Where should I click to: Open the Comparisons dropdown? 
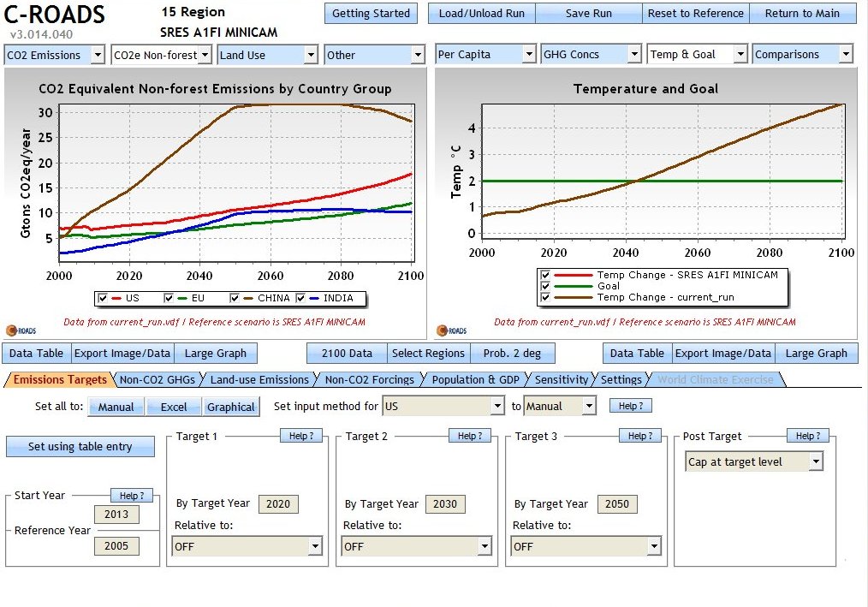(x=803, y=54)
